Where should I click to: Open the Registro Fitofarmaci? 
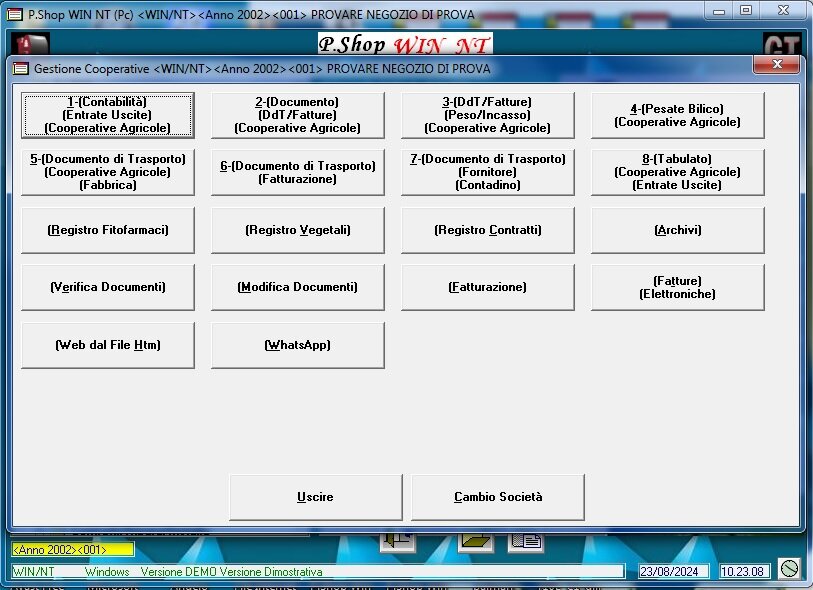coord(108,230)
